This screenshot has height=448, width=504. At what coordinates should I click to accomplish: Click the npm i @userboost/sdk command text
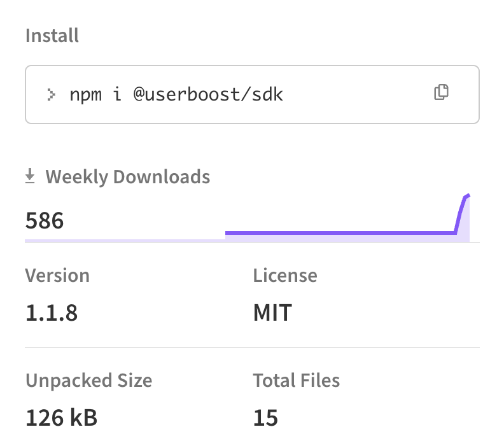click(x=176, y=94)
